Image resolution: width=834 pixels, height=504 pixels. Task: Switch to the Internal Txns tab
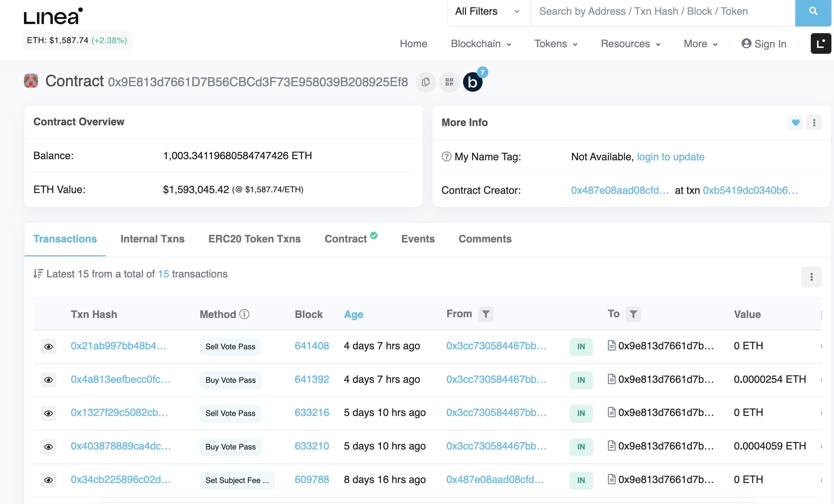[x=152, y=239]
